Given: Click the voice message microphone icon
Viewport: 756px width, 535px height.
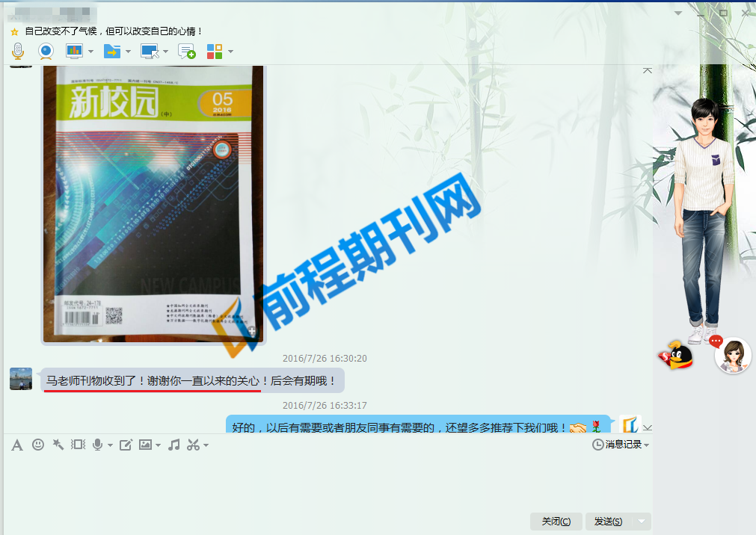Looking at the screenshot, I should click(x=97, y=445).
